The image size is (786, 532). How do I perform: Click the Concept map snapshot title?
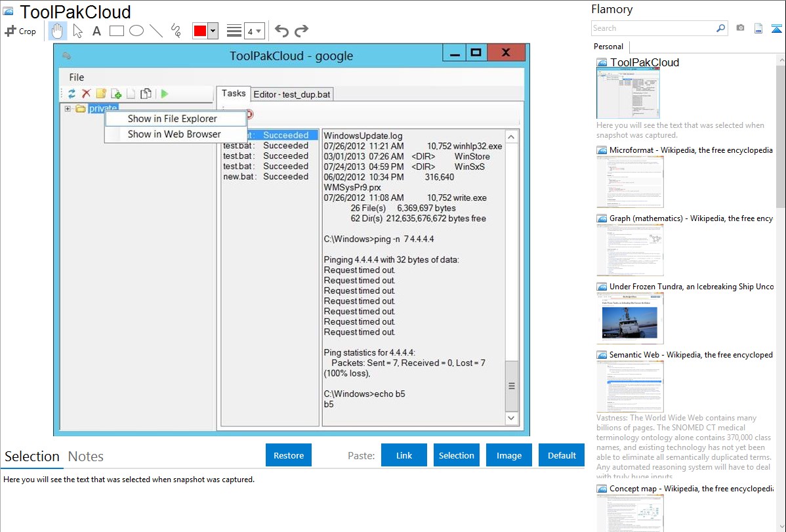(x=691, y=488)
